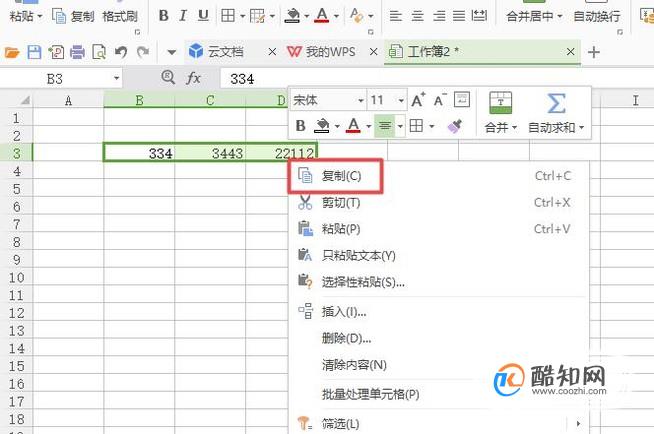Open the B3 name box dropdown arrow
The image size is (654, 434).
(116, 78)
